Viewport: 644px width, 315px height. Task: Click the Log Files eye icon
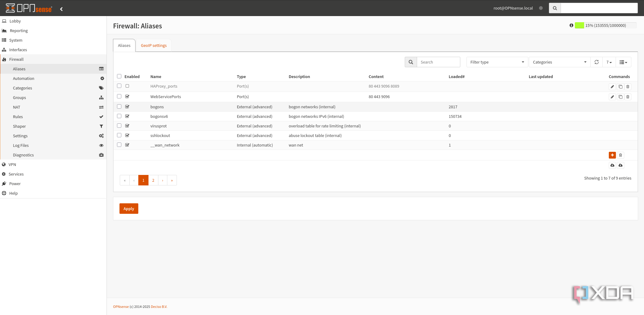(x=101, y=145)
